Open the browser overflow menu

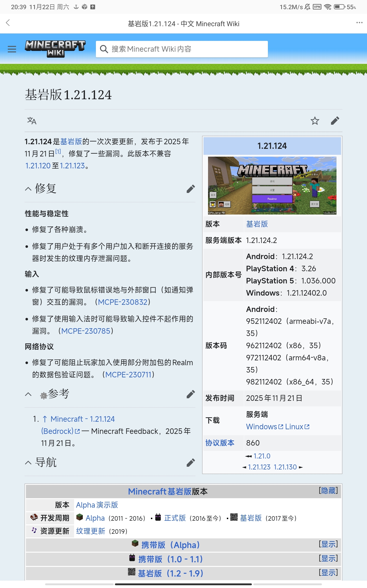(x=359, y=23)
